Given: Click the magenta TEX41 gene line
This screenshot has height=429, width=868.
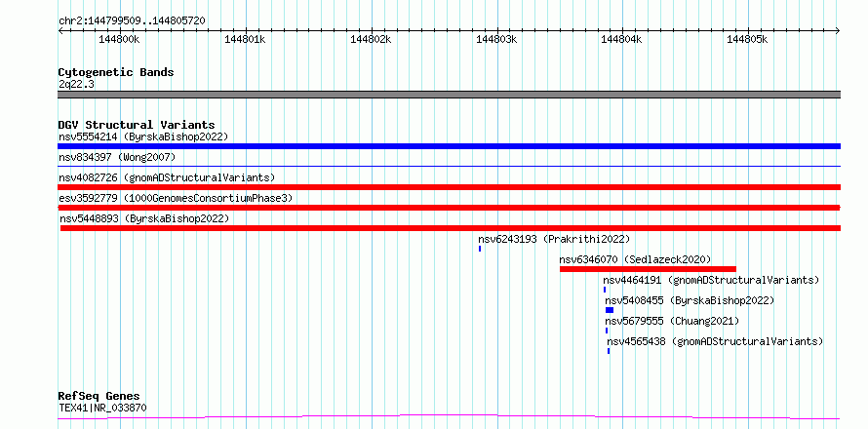Looking at the screenshot, I should point(449,417).
